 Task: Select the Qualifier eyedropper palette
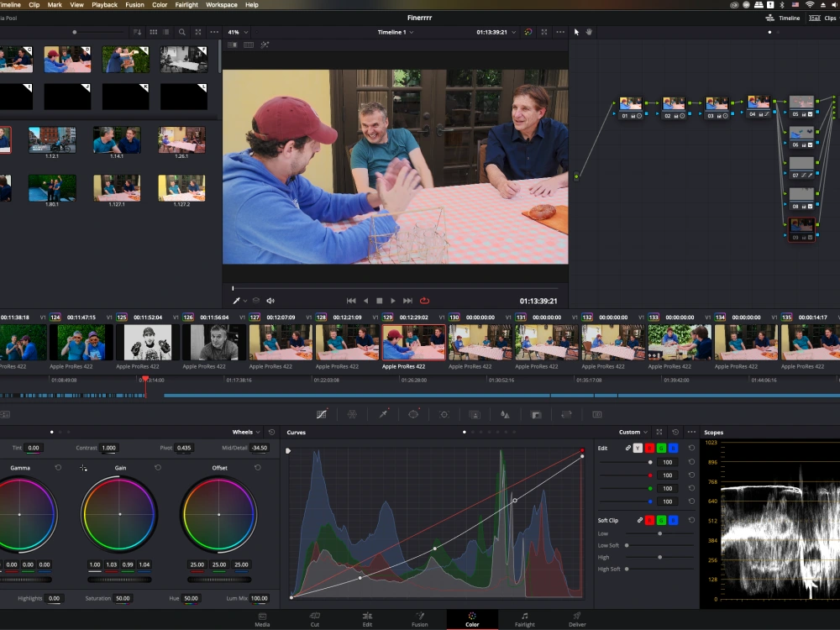383,414
